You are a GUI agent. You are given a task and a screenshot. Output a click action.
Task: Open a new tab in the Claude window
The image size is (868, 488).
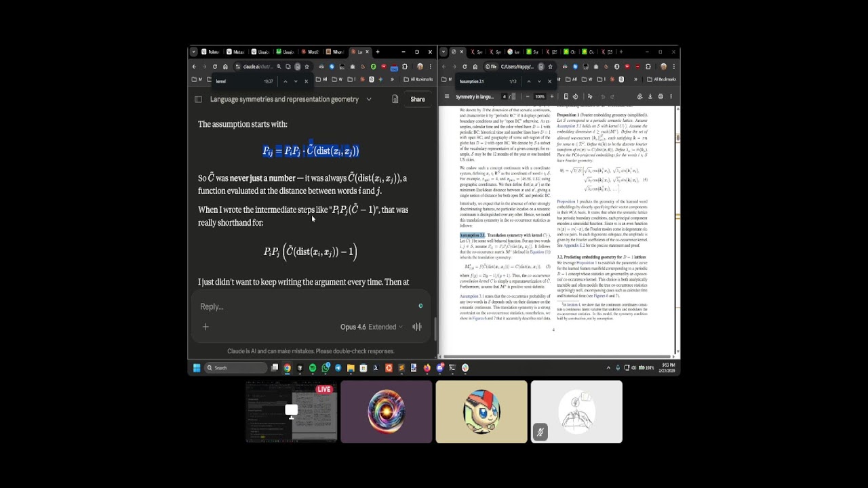pyautogui.click(x=378, y=52)
